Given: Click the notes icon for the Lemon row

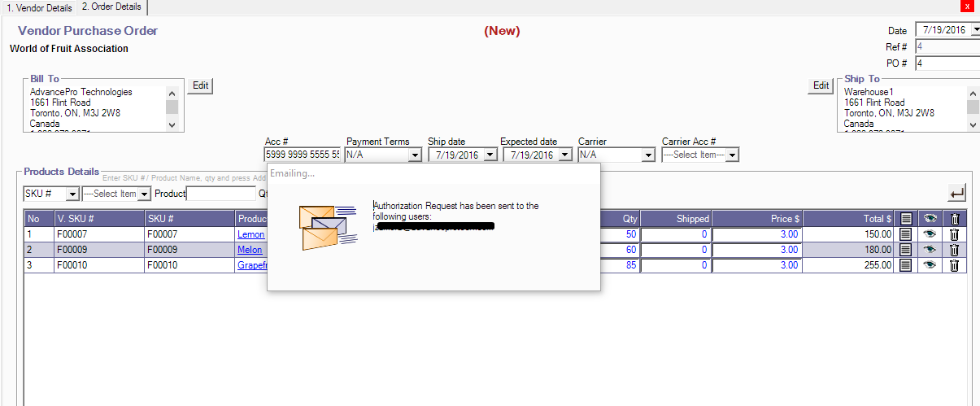Looking at the screenshot, I should 906,234.
